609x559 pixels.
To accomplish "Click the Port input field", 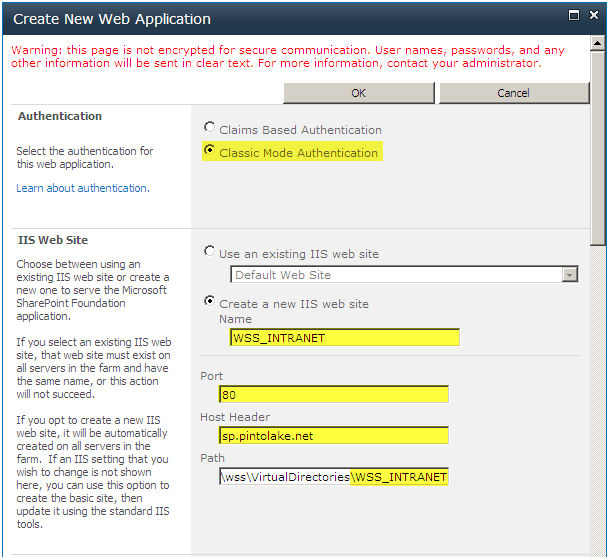I will tap(334, 395).
